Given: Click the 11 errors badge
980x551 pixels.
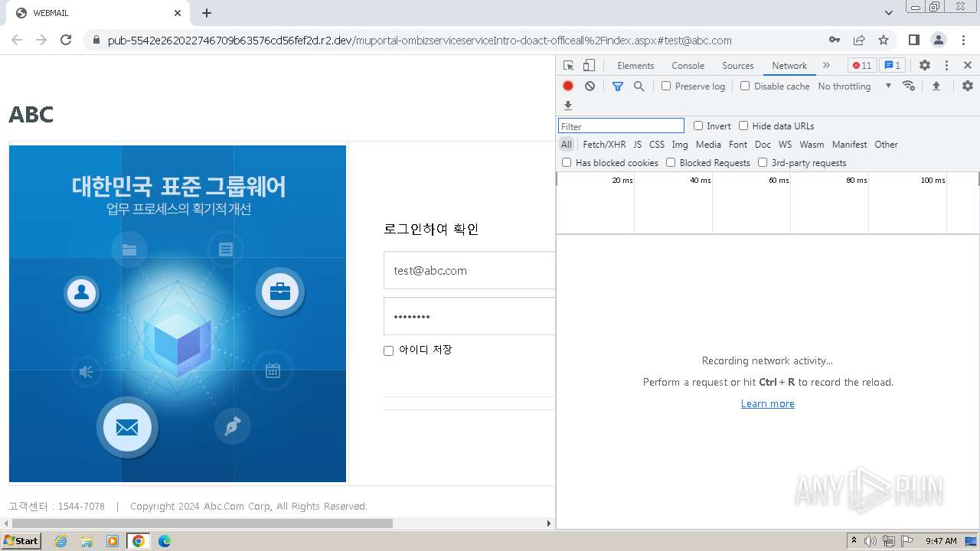Looking at the screenshot, I should 862,65.
